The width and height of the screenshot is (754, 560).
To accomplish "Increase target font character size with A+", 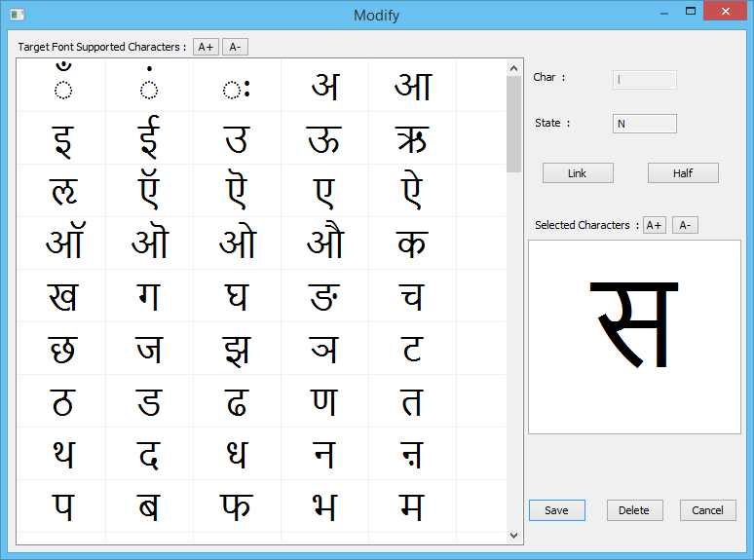I will tap(206, 47).
